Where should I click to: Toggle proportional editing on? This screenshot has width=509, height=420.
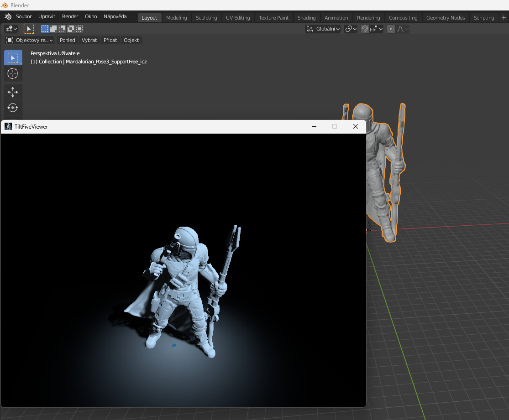[x=391, y=29]
